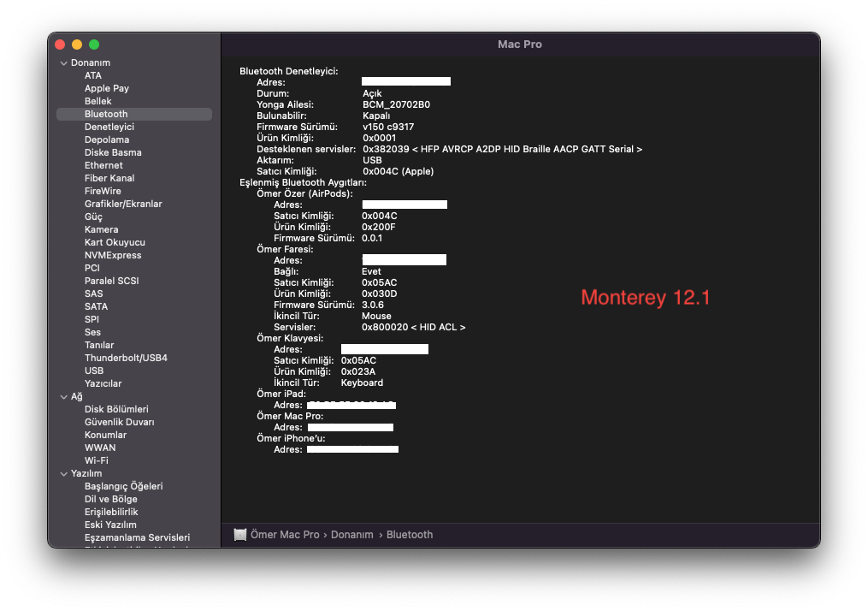868x611 pixels.
Task: Open Grafikler/Ekranlar sidebar entry
Action: [x=123, y=204]
